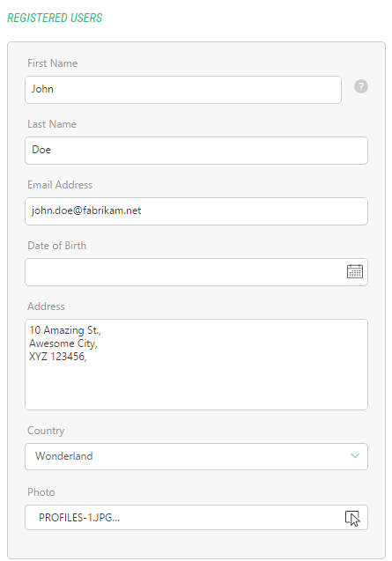Image resolution: width=392 pixels, height=561 pixels.
Task: Click the Photo label text
Action: point(41,492)
